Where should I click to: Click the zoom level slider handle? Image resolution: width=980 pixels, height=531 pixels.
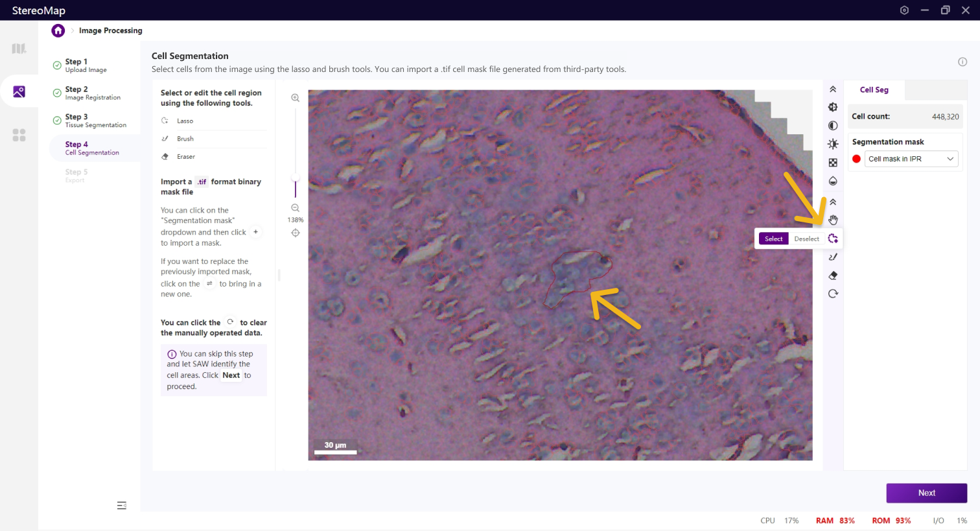296,178
